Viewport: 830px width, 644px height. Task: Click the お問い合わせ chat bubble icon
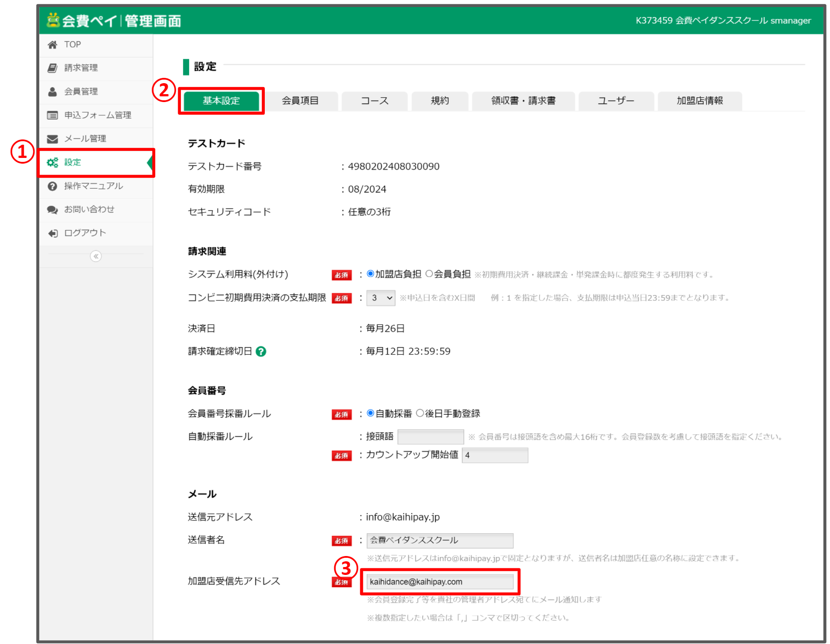click(52, 210)
